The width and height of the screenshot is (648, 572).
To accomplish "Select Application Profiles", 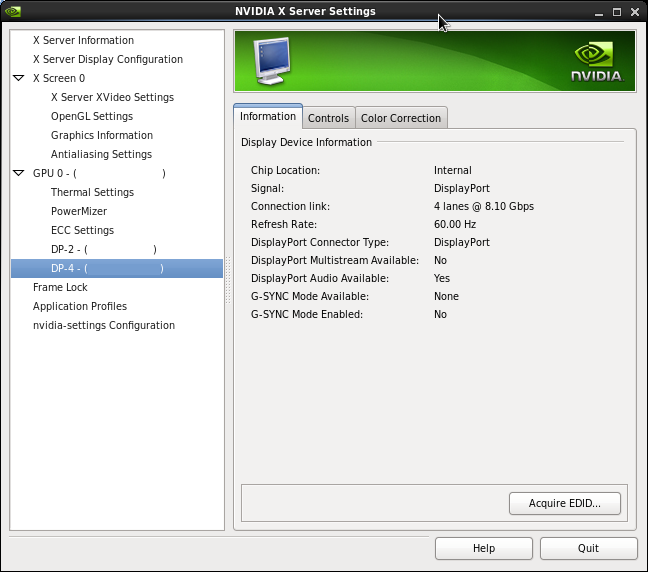I will coord(80,306).
